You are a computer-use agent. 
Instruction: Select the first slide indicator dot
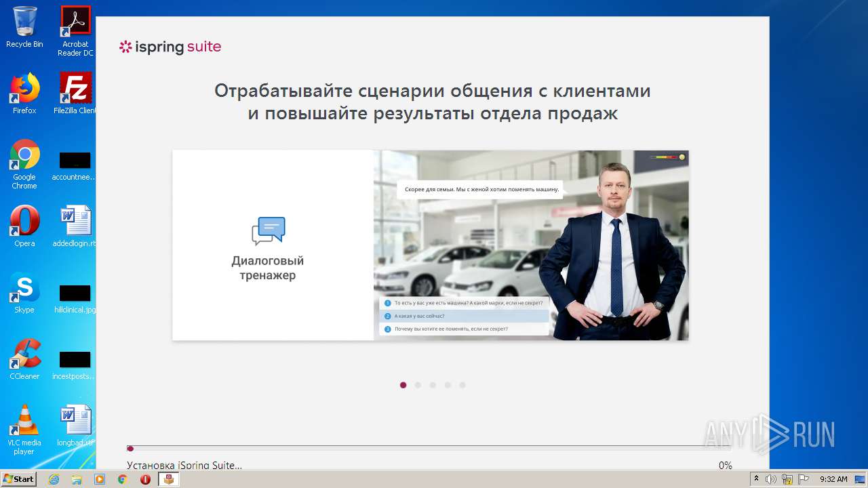(403, 385)
